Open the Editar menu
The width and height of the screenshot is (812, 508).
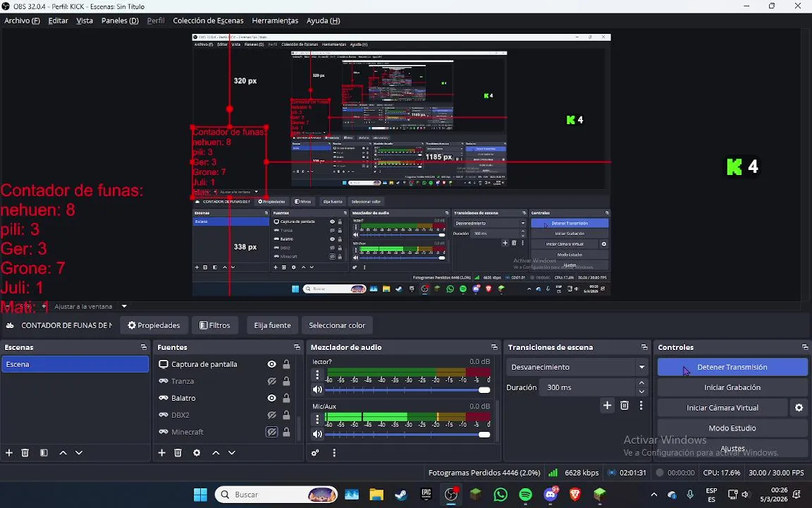tap(58, 20)
